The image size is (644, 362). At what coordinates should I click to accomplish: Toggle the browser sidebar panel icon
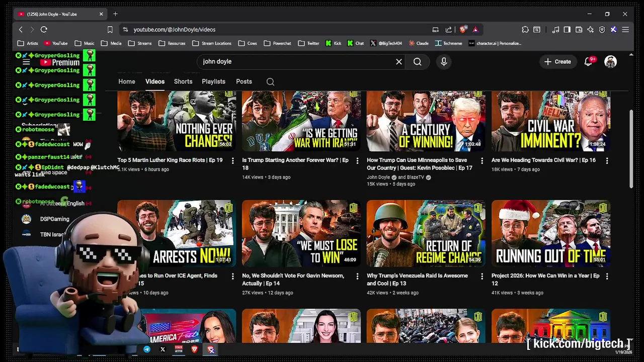point(567,30)
